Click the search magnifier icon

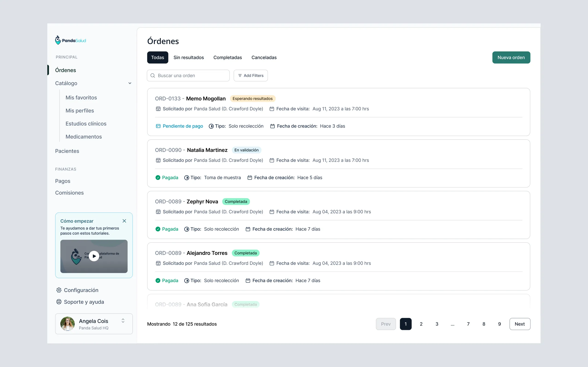click(x=153, y=75)
